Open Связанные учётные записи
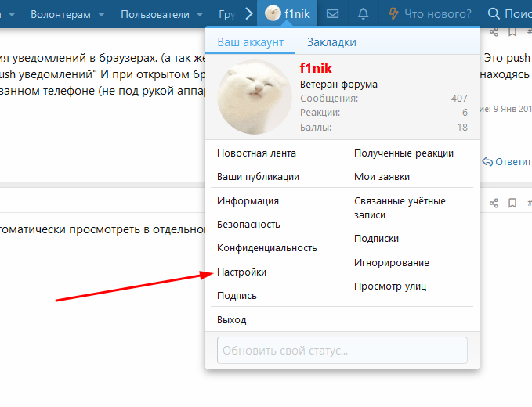Viewport: 532px width, 407px height. (x=400, y=207)
